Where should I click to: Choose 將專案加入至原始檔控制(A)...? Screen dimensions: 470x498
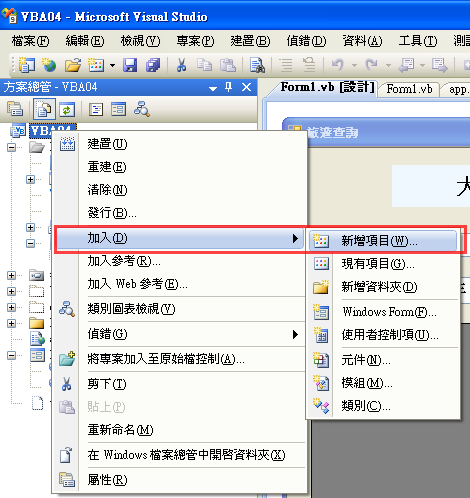[180, 359]
